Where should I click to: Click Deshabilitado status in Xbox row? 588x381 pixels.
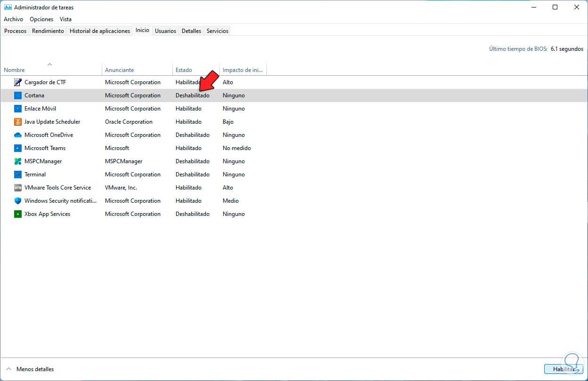tap(193, 214)
